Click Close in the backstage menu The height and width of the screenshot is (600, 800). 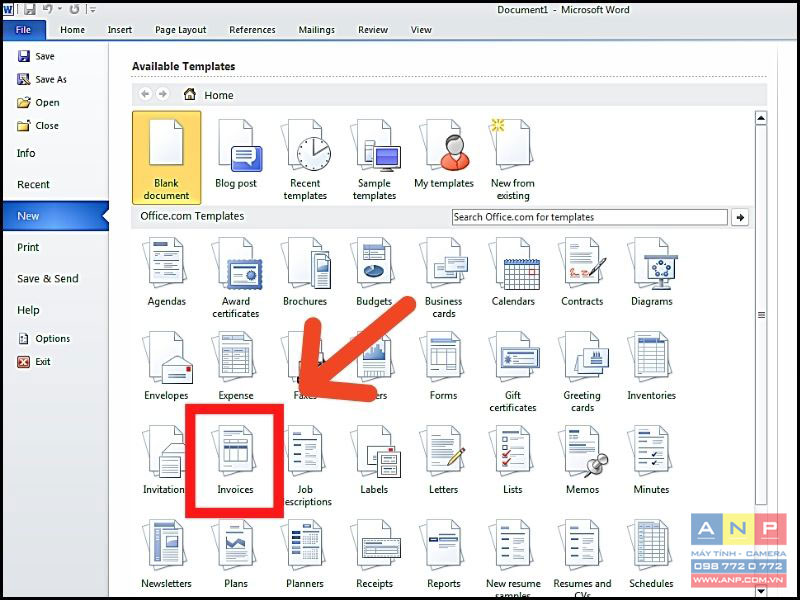click(x=38, y=125)
